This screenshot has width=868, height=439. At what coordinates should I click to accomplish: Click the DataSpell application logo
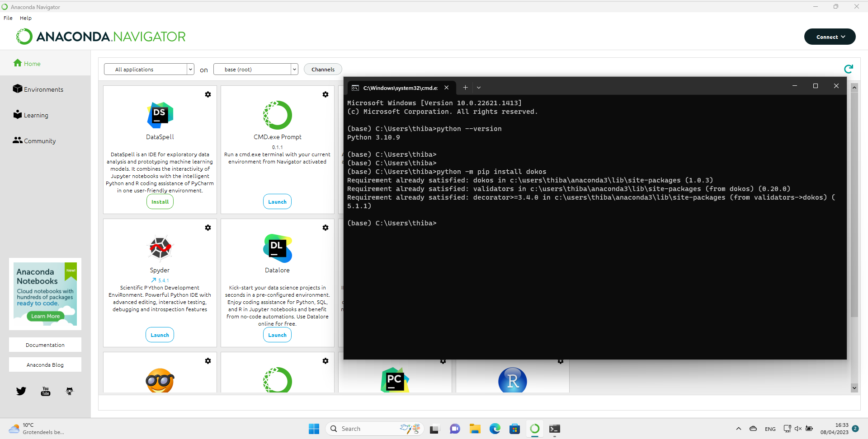coord(160,115)
